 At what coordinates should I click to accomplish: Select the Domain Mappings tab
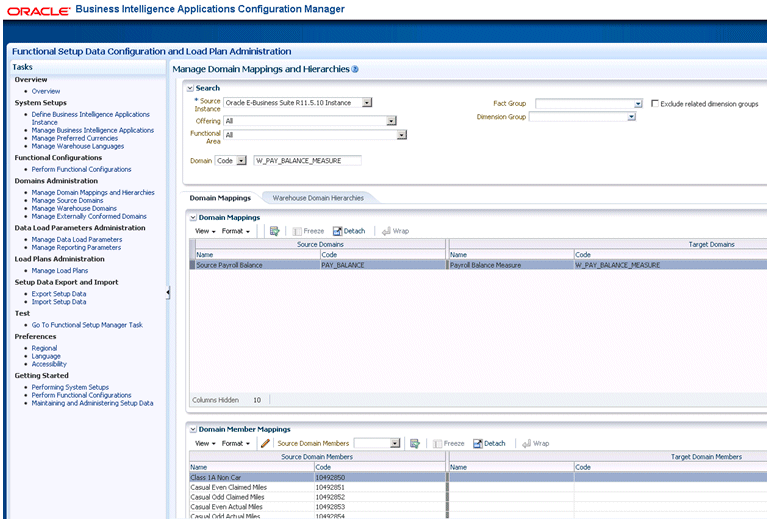coord(220,198)
